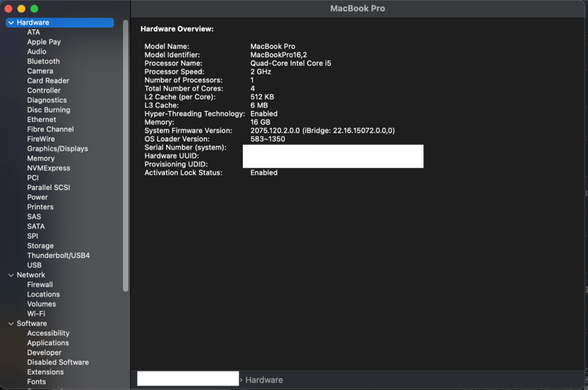Click the Quad-Core Intel Core i5 value
This screenshot has width=588, height=390.
[291, 64]
